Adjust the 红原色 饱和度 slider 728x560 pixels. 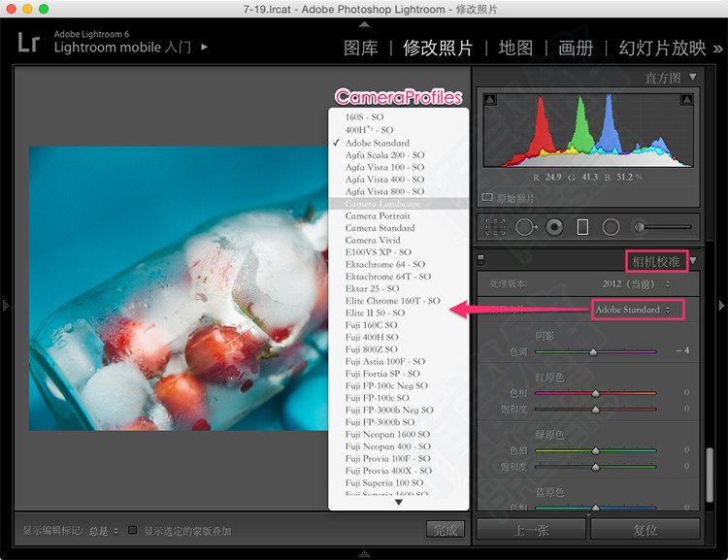pos(596,410)
